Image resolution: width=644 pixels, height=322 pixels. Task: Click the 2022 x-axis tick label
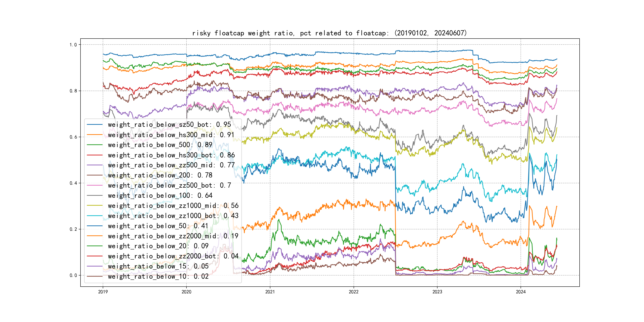tap(353, 292)
